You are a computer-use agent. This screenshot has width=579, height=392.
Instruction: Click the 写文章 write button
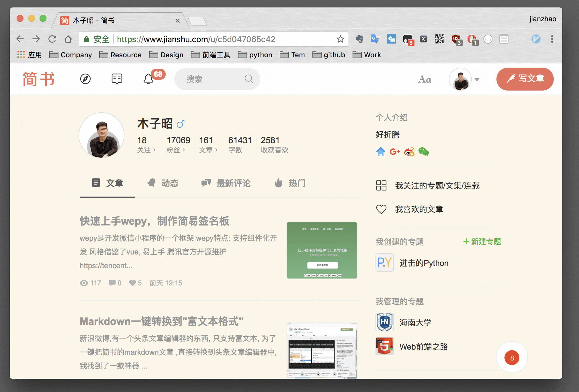click(x=525, y=79)
